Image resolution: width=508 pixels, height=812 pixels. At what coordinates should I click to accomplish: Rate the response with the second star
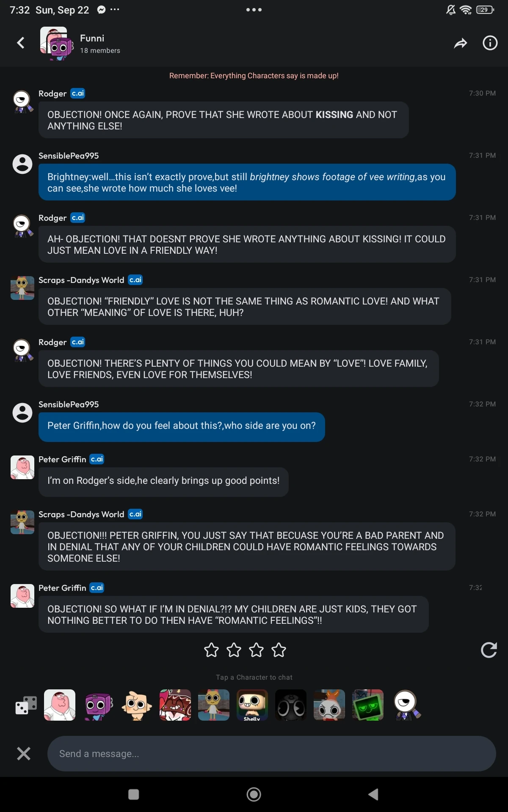[234, 650]
